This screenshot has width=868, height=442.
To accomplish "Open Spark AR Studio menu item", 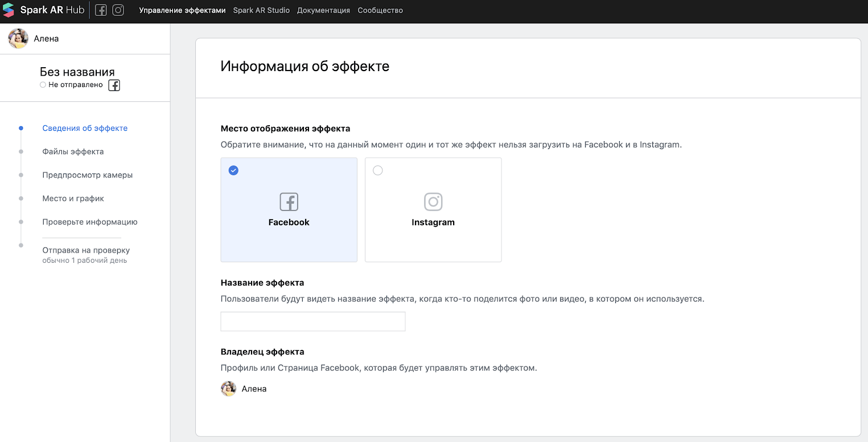I will coord(261,10).
